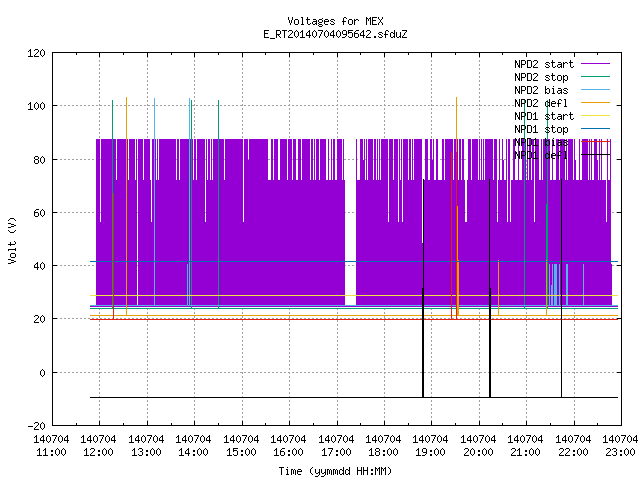Click the blue NPD1 stop legend line sample

(x=596, y=129)
